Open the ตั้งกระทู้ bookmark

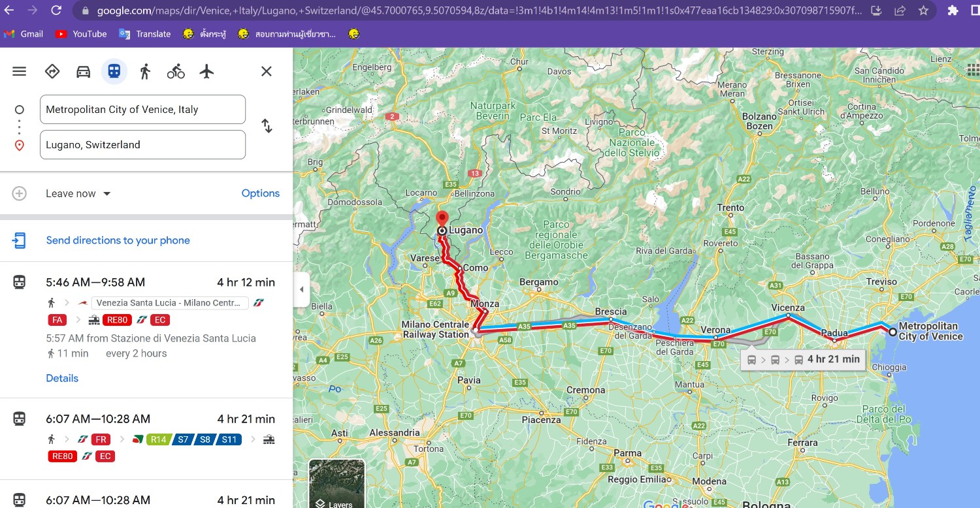click(204, 34)
